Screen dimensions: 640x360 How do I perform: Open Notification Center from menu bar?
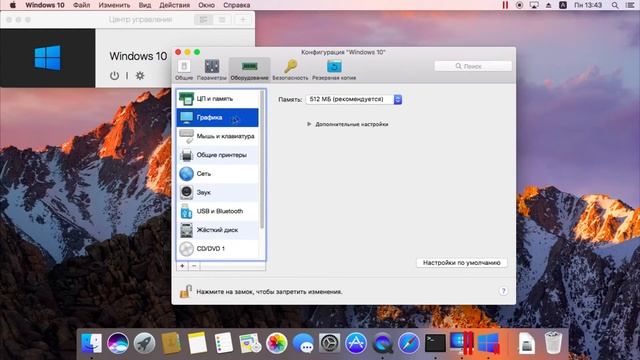[x=630, y=5]
